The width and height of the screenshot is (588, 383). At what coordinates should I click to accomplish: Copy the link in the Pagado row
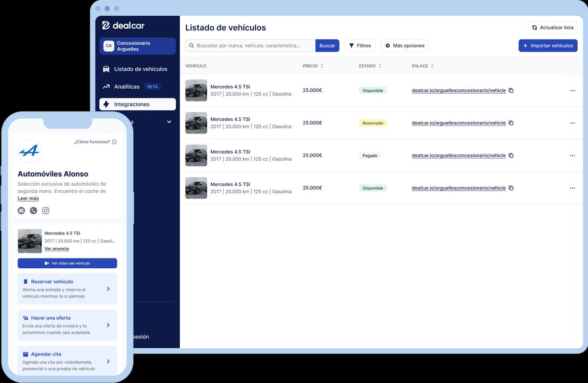click(511, 155)
